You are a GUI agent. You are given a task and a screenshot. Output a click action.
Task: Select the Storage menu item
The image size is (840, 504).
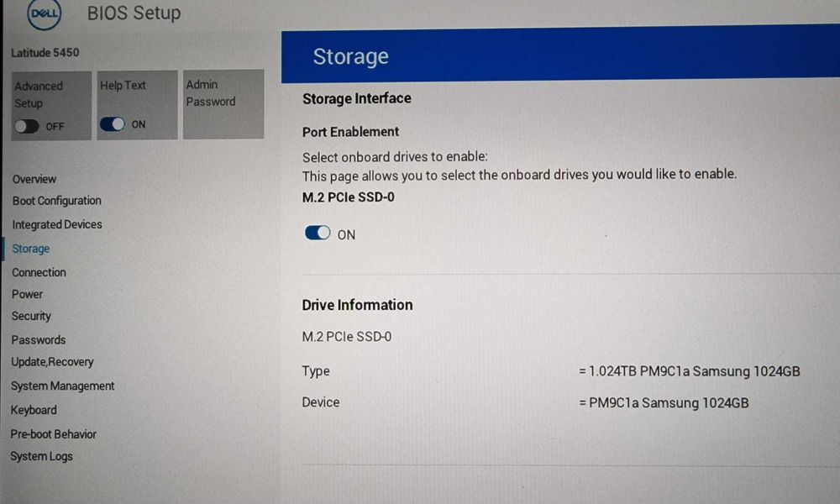(x=31, y=249)
